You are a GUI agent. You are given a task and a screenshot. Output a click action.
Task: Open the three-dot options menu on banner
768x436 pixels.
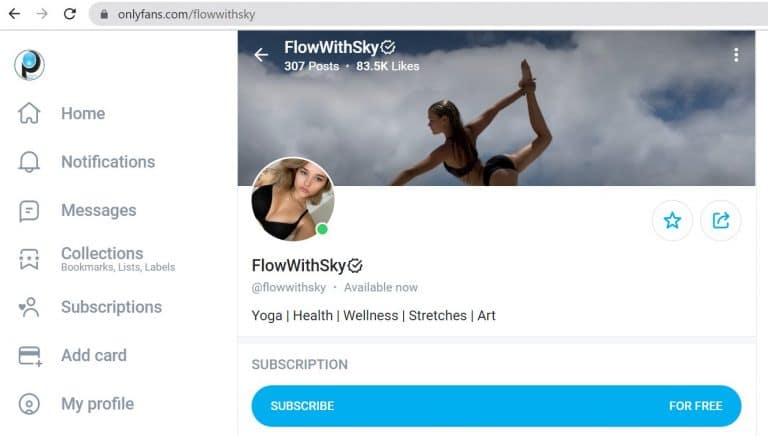click(x=736, y=55)
